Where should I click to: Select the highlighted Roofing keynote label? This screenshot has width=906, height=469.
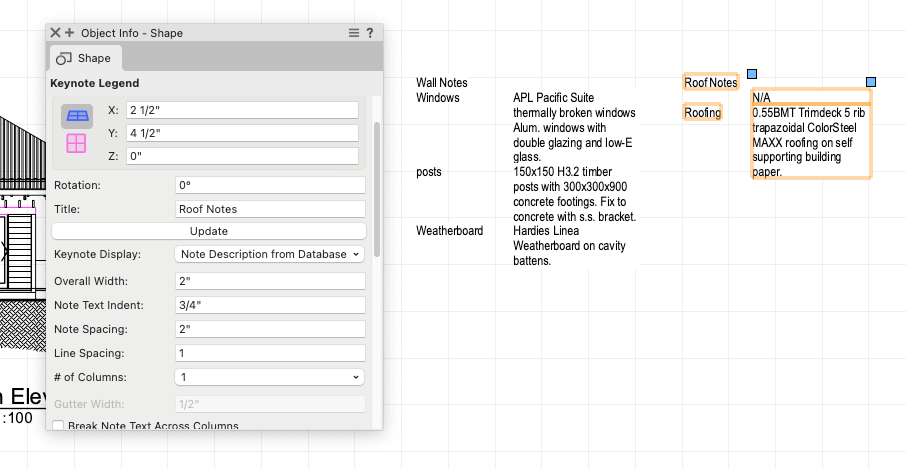tap(703, 113)
